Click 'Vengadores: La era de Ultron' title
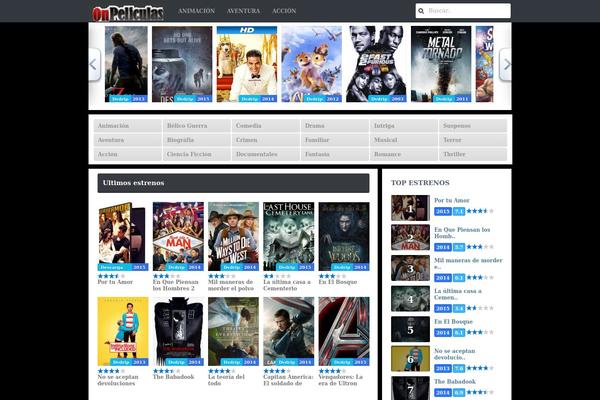 pyautogui.click(x=341, y=380)
